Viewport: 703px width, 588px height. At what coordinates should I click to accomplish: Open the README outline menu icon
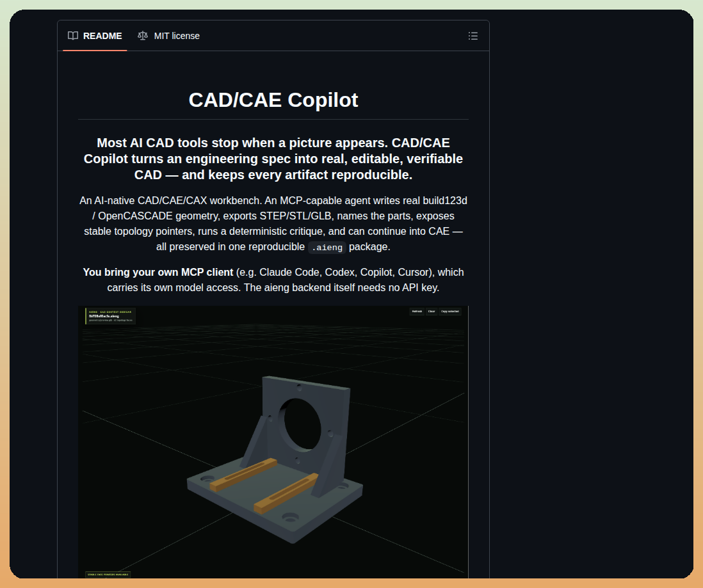point(473,36)
